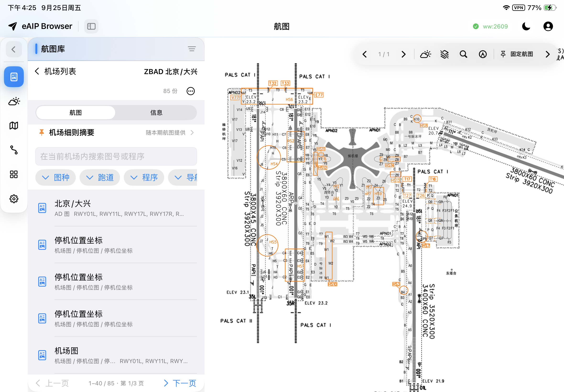The image size is (564, 392).
Task: Go to 上一页 of chart list
Action: pos(52,383)
